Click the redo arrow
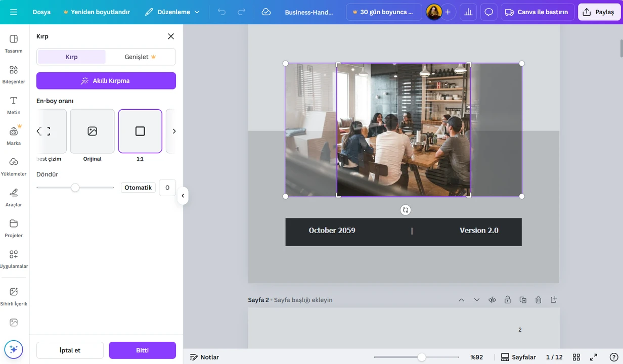The height and width of the screenshot is (364, 623). pos(242,12)
